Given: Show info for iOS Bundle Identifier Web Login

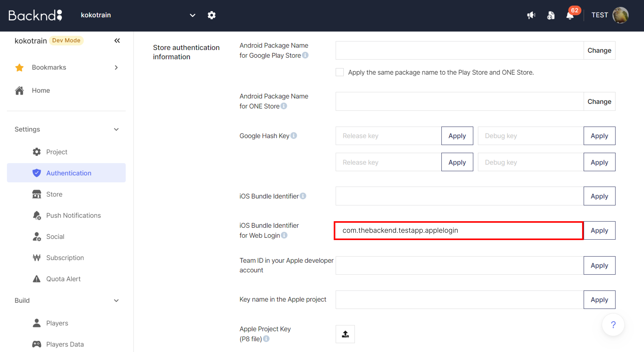Looking at the screenshot, I should point(284,235).
